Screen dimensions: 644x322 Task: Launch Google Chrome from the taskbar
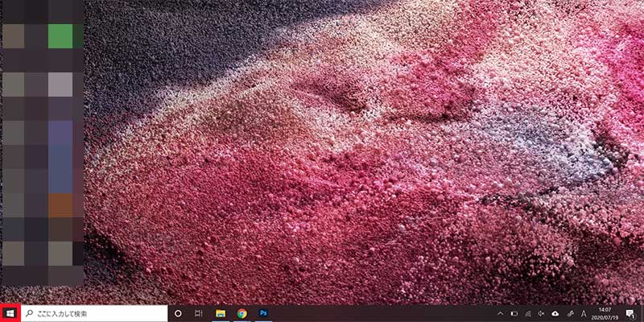coord(242,313)
